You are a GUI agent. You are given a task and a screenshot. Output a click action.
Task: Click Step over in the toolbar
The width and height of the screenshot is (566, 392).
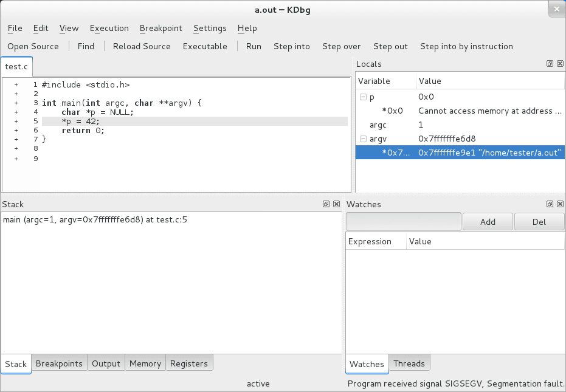click(341, 46)
